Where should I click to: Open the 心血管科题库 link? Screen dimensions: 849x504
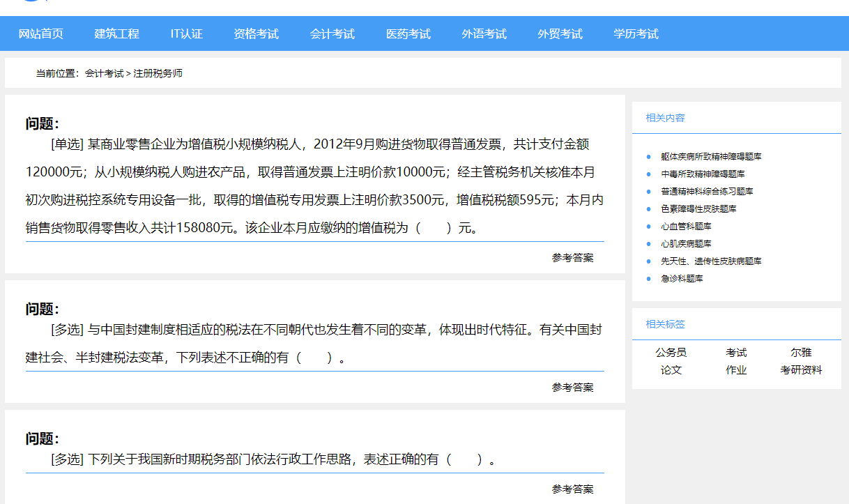[687, 227]
